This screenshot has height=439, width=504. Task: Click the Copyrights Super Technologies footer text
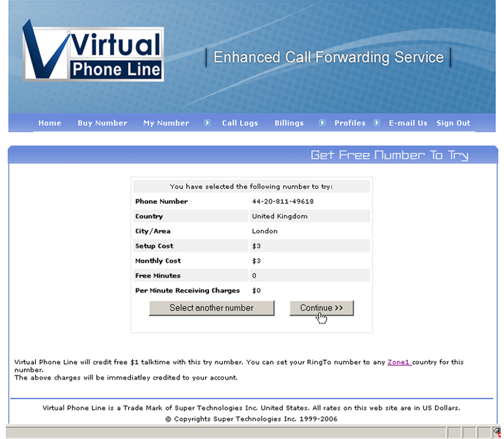pyautogui.click(x=252, y=419)
